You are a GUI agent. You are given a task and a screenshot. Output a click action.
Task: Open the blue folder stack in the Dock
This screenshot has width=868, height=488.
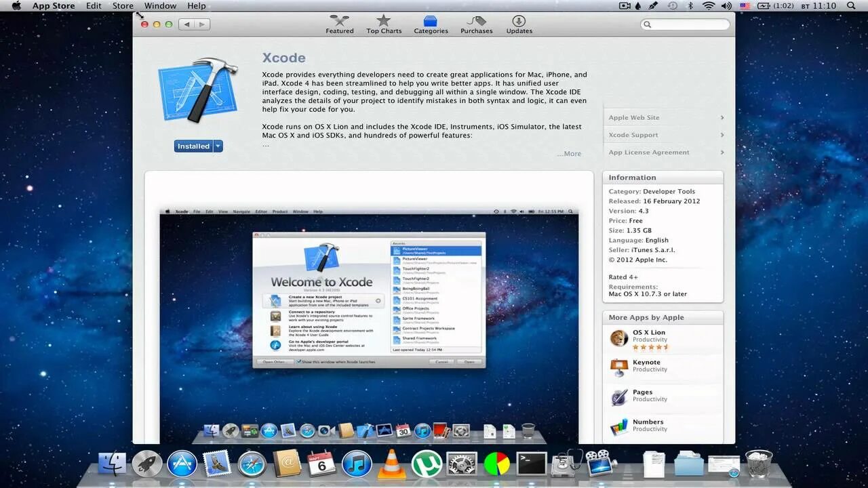(689, 464)
